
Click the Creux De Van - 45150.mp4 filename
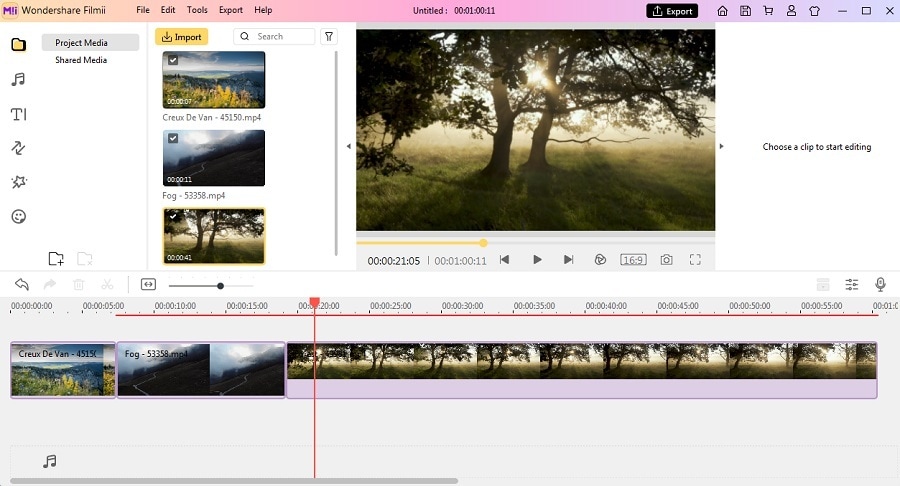click(x=212, y=117)
